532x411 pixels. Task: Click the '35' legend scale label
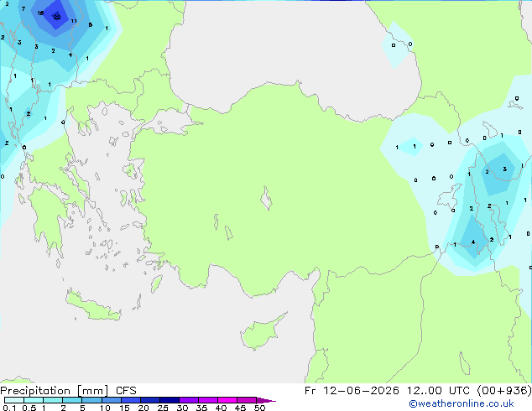pos(201,408)
